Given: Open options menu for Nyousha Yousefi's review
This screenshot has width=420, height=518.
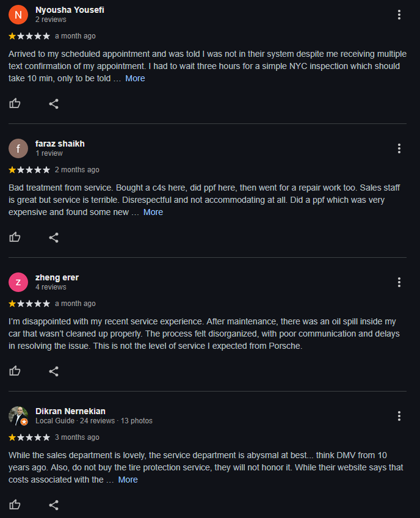Looking at the screenshot, I should tap(399, 15).
